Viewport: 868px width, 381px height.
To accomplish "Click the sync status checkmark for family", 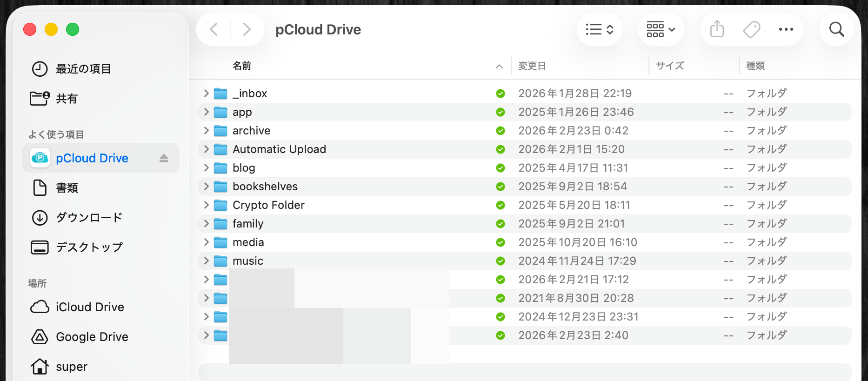I will (x=501, y=224).
